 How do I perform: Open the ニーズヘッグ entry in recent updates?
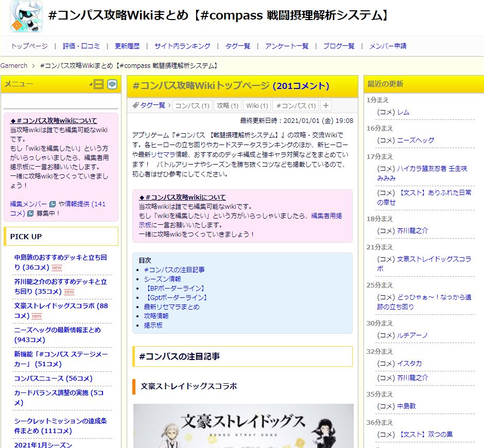pos(416,140)
